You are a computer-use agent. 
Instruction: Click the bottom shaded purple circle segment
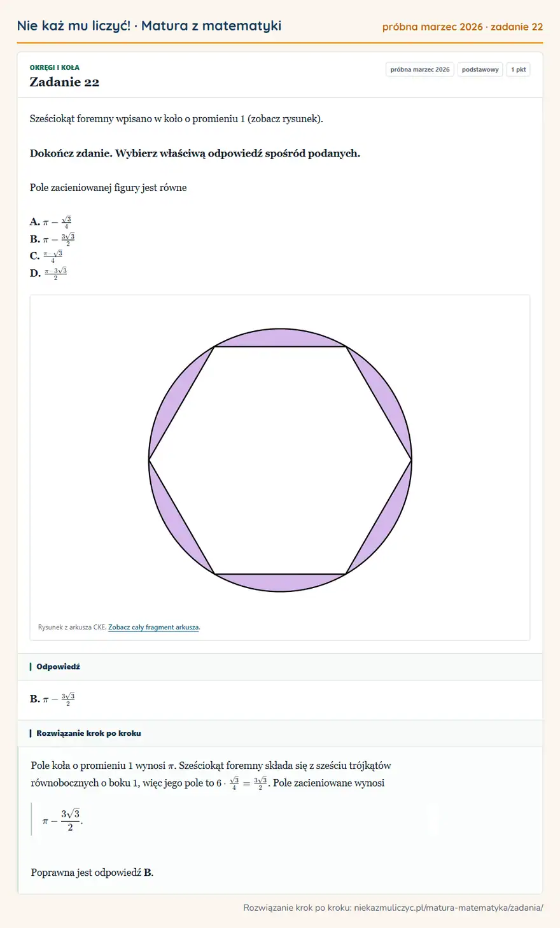click(280, 582)
